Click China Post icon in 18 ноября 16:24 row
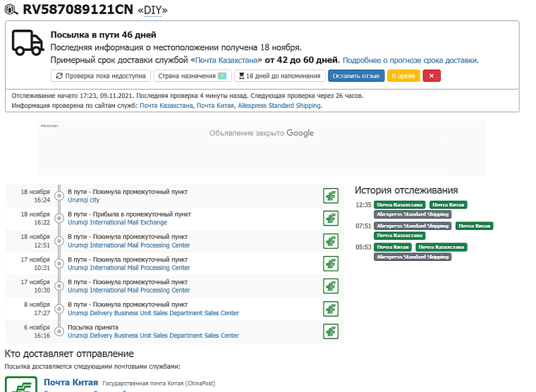The image size is (536, 392). [x=331, y=196]
